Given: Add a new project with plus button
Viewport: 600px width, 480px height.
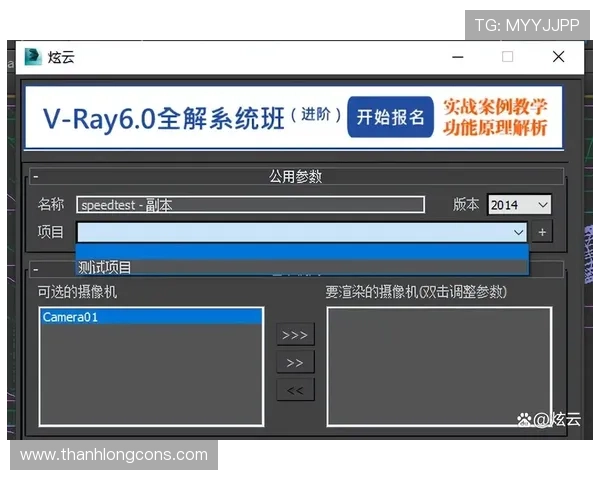Looking at the screenshot, I should tap(542, 232).
